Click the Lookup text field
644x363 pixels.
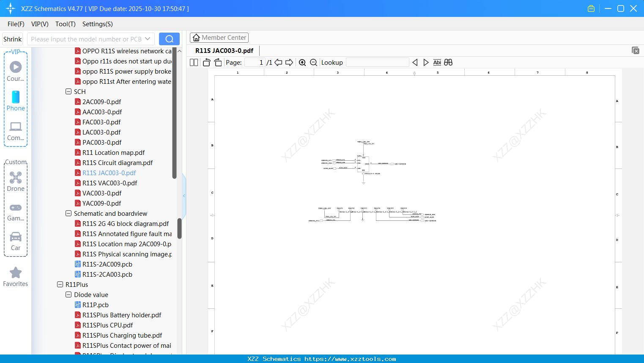(x=378, y=63)
